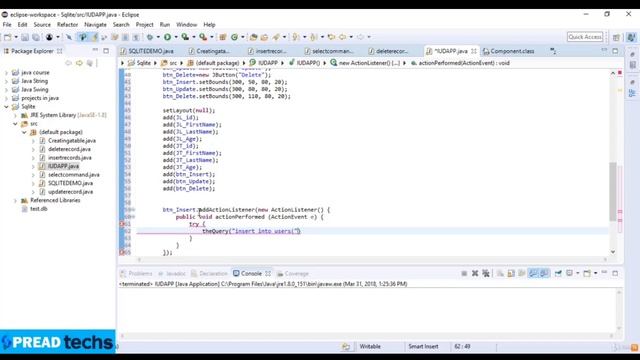Click the Open Type icon in toolbar
640x360 pixels.
coord(253,37)
